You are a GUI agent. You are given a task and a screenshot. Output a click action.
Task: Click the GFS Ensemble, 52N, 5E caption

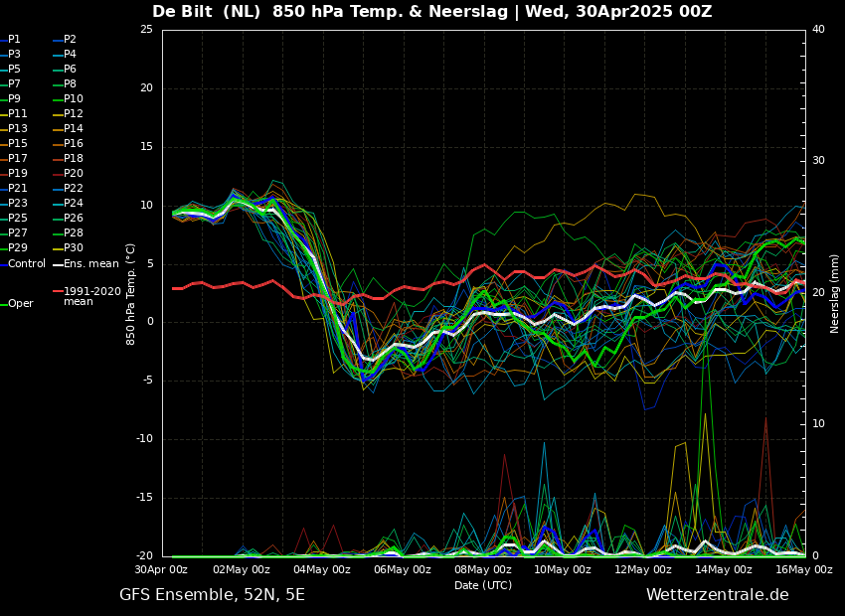coord(212,595)
